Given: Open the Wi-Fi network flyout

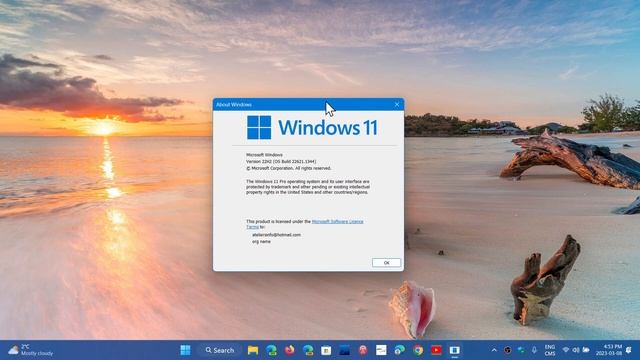Looking at the screenshot, I should click(566, 350).
